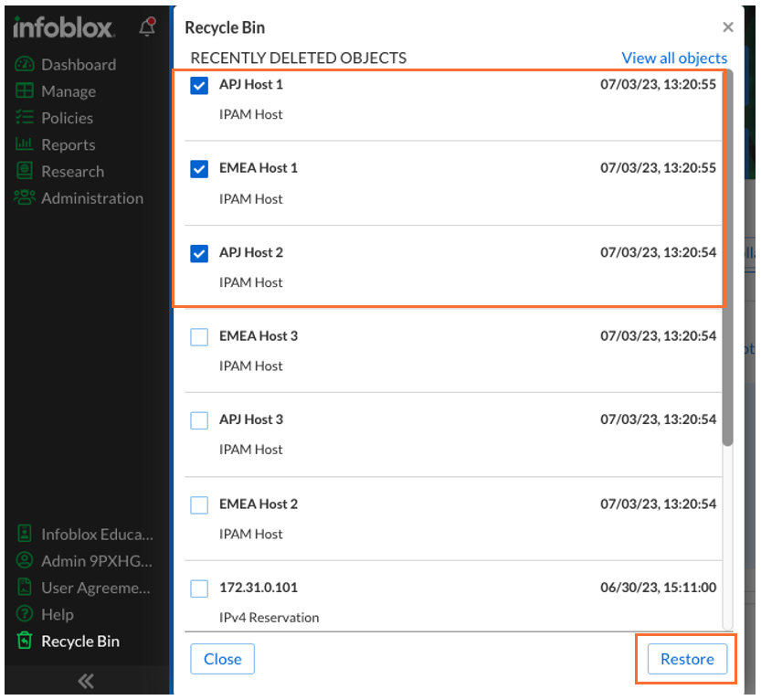Click the Administration people icon
The width and height of the screenshot is (761, 700).
coord(25,197)
